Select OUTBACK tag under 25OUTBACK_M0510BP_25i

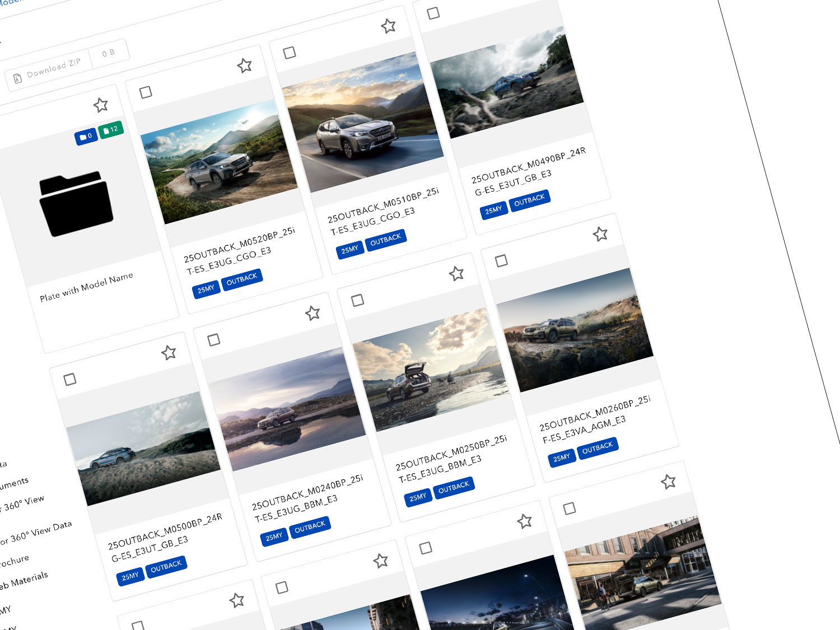(x=386, y=240)
